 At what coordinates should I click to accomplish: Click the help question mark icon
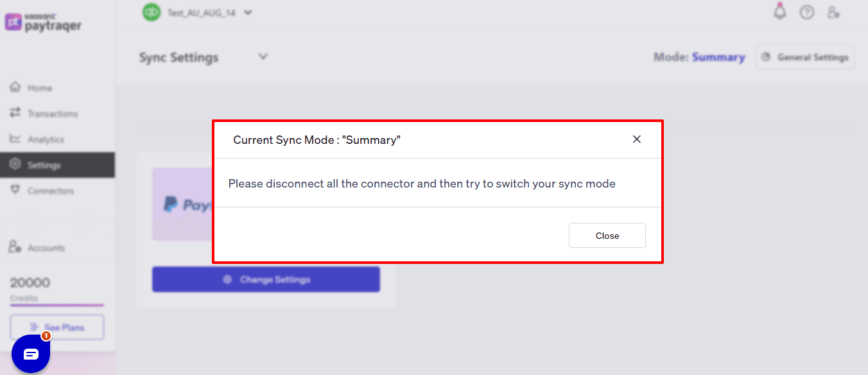pos(806,12)
